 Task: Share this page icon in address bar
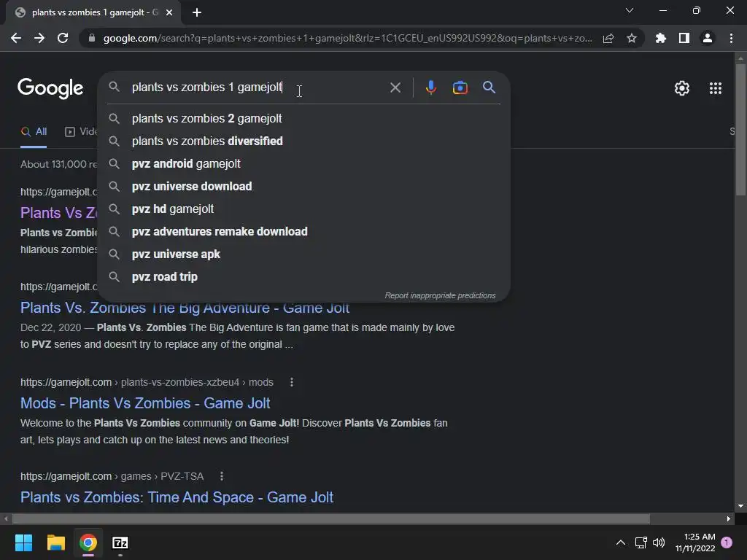(608, 38)
